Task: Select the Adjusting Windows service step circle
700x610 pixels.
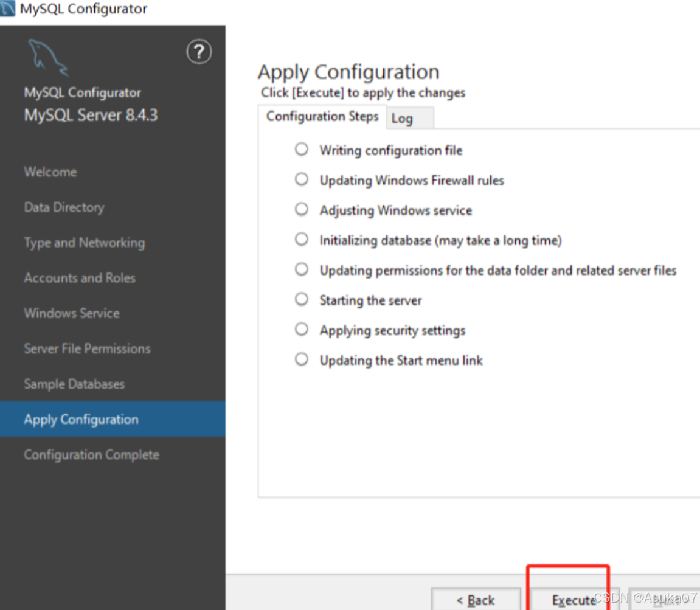Action: tap(301, 209)
